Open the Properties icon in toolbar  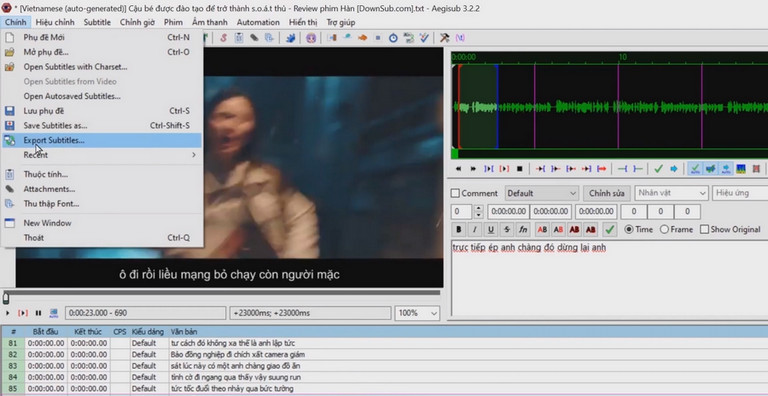click(x=239, y=38)
